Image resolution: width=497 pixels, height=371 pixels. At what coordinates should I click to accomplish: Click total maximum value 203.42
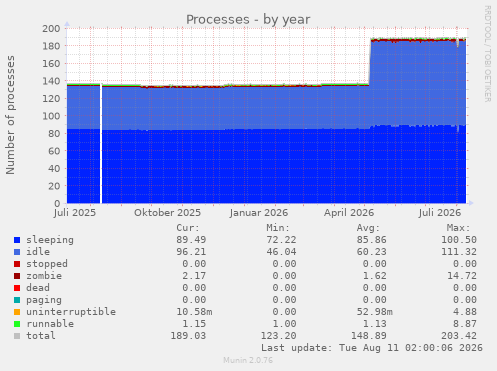coord(459,336)
